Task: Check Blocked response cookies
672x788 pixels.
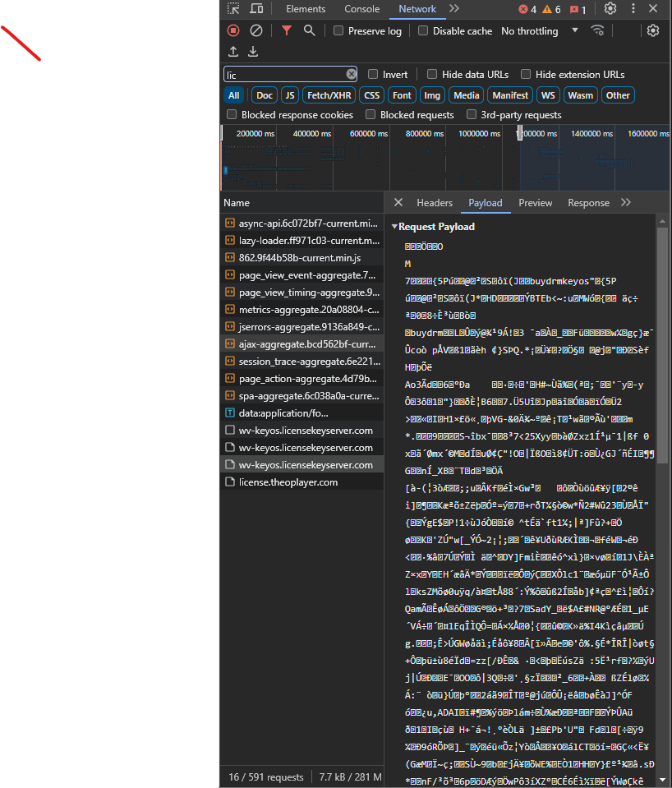Action: 232,114
